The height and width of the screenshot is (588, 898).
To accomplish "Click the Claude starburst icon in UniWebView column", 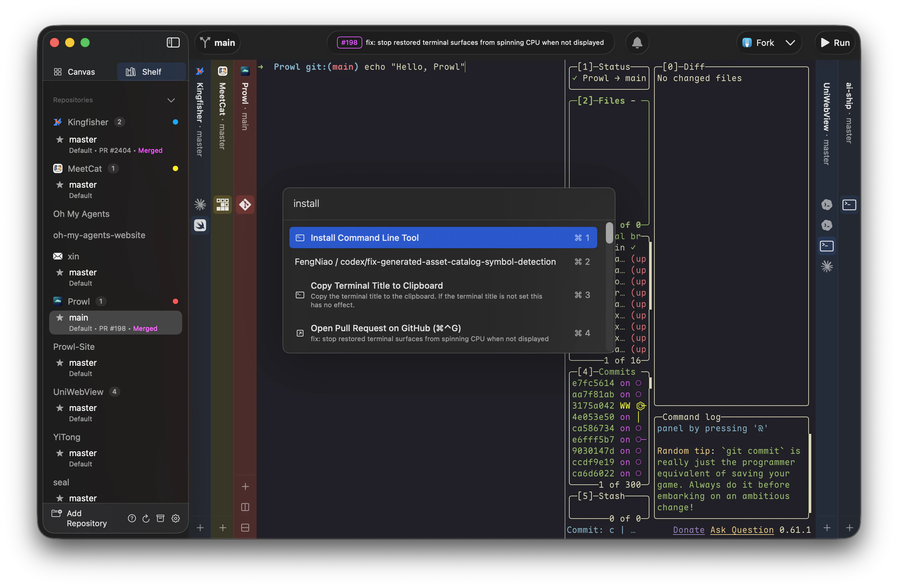I will pyautogui.click(x=827, y=267).
